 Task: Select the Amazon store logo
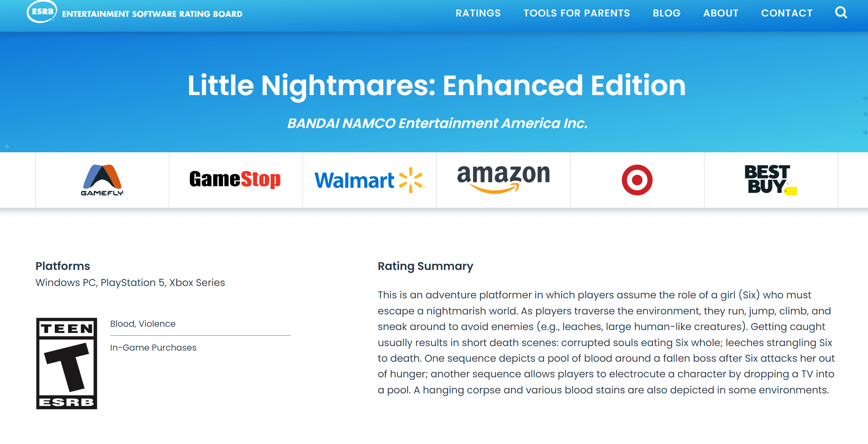(x=503, y=179)
